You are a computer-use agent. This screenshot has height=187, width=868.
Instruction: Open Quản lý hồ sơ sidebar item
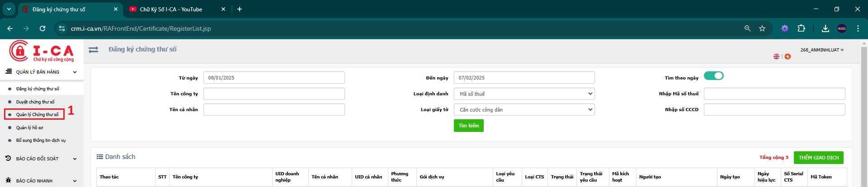coord(29,128)
